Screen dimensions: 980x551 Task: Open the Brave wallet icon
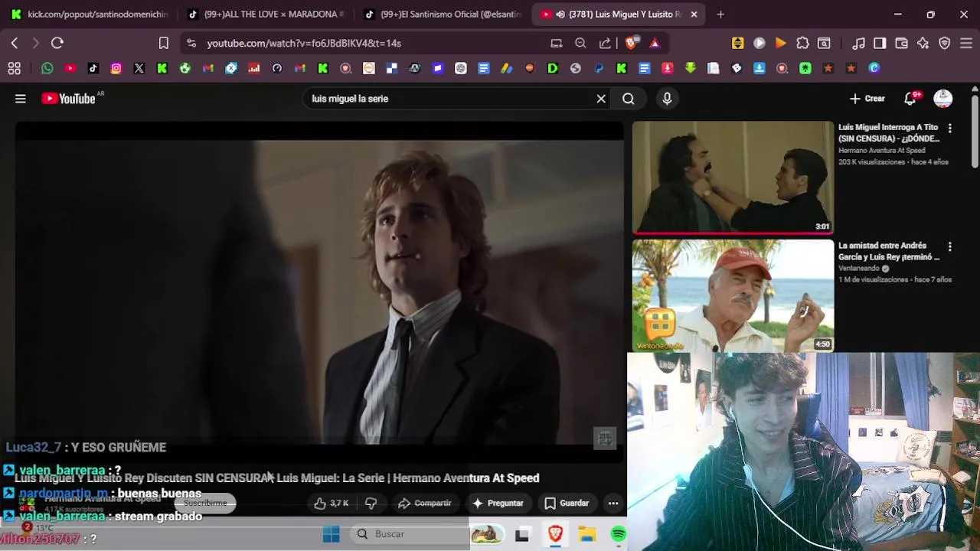902,44
